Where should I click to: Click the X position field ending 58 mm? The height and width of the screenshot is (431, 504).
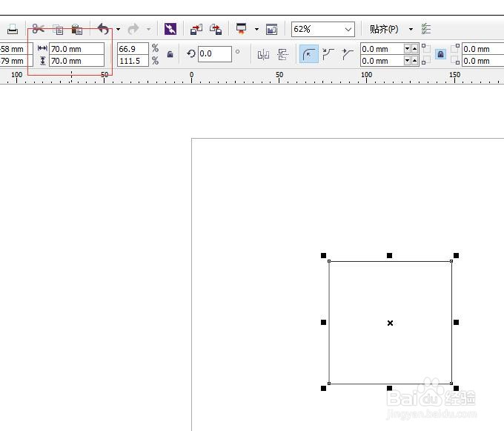pos(16,49)
